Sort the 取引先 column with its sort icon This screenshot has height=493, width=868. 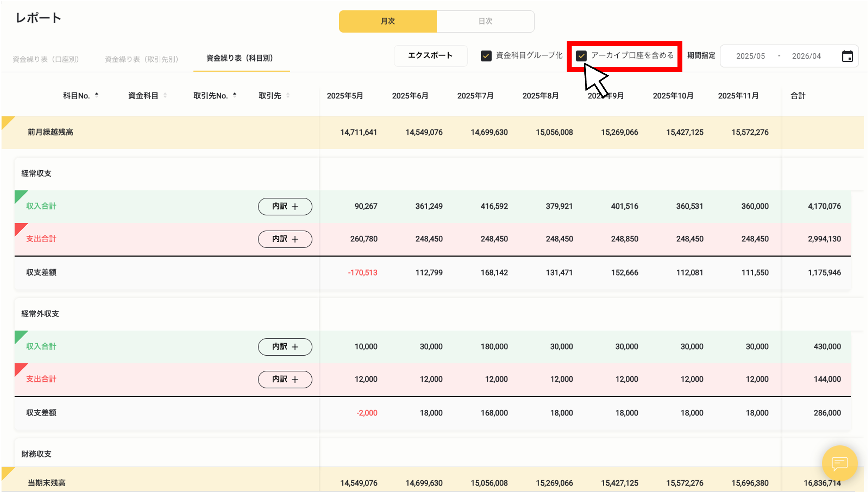[x=287, y=95]
